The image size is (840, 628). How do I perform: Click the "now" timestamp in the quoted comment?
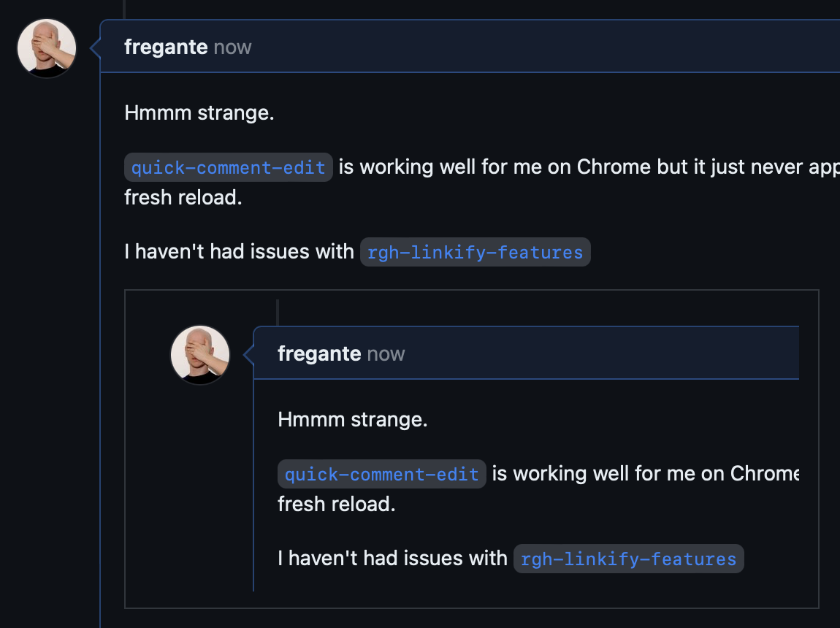coord(387,353)
